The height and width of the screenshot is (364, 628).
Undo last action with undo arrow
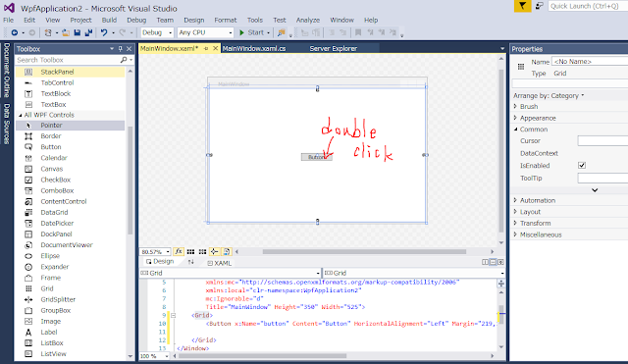click(104, 32)
